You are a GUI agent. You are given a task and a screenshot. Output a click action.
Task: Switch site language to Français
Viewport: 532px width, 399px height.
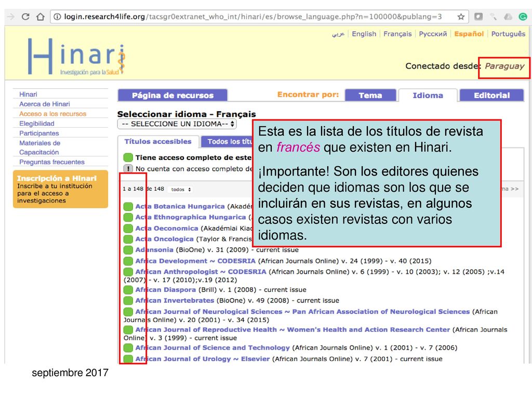[397, 34]
